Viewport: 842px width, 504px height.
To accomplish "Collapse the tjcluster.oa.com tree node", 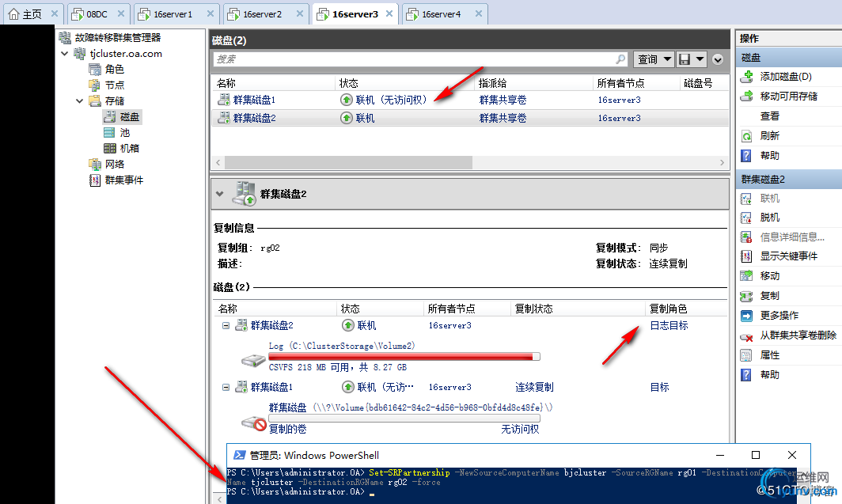I will tap(64, 54).
